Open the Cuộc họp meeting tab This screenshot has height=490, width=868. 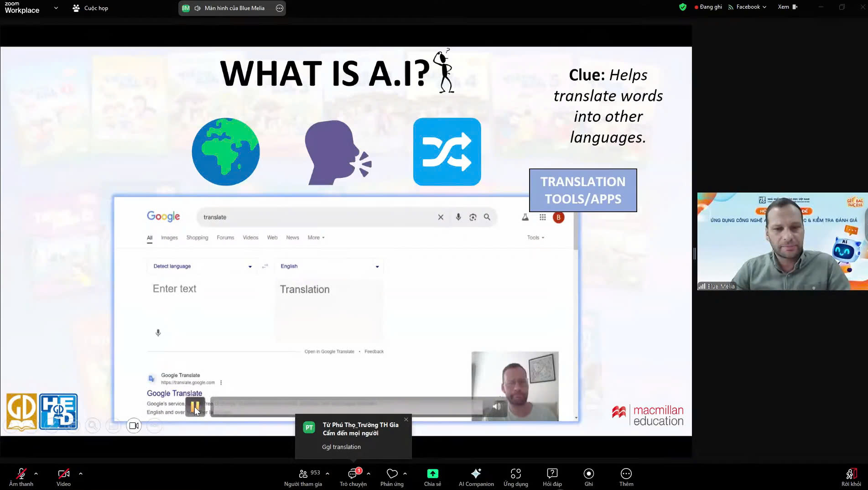pyautogui.click(x=90, y=8)
